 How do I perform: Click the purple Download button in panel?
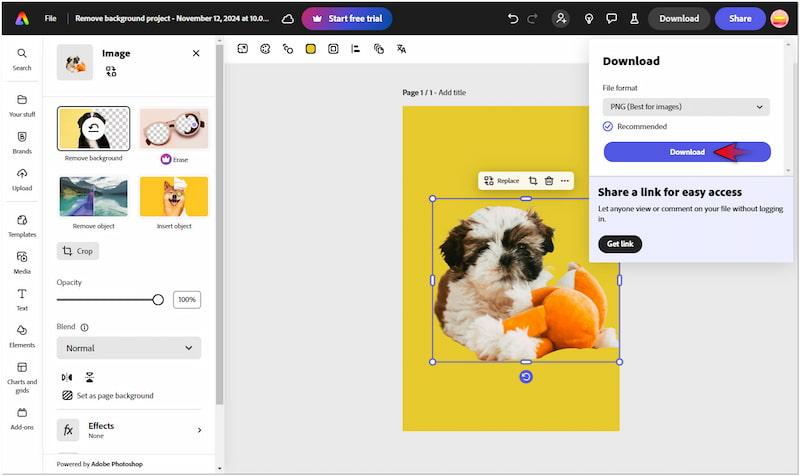pyautogui.click(x=687, y=152)
